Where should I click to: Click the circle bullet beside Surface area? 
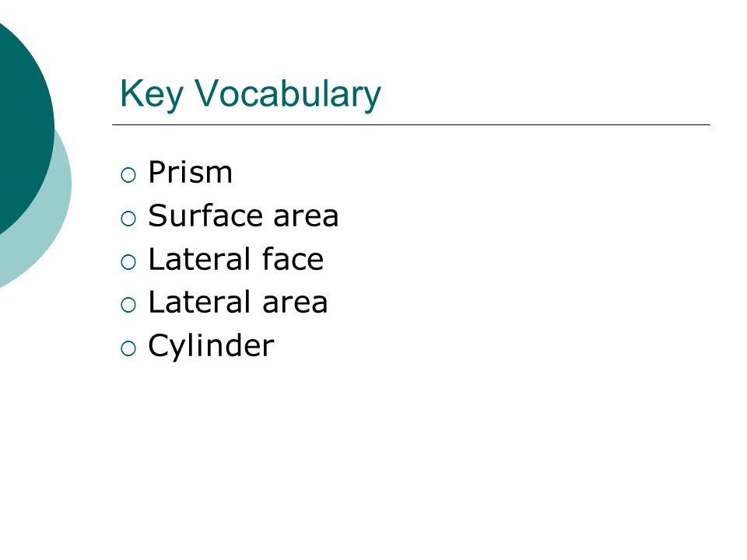coord(128,219)
